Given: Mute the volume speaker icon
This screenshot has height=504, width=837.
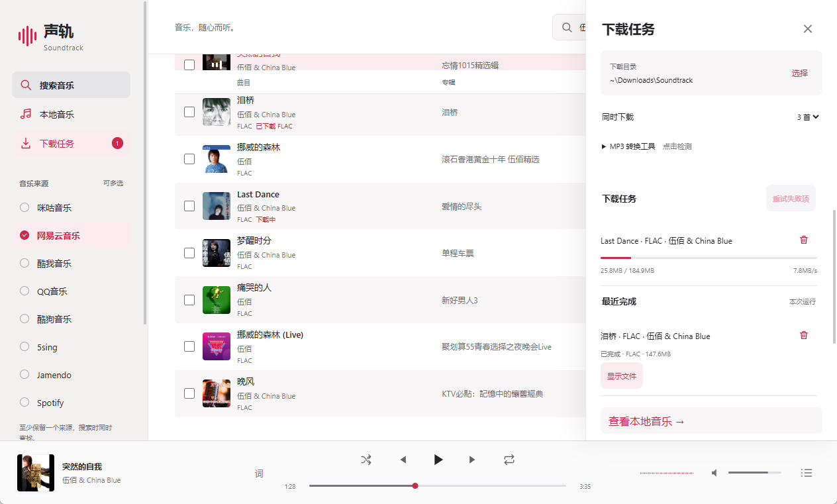Looking at the screenshot, I should click(x=714, y=473).
